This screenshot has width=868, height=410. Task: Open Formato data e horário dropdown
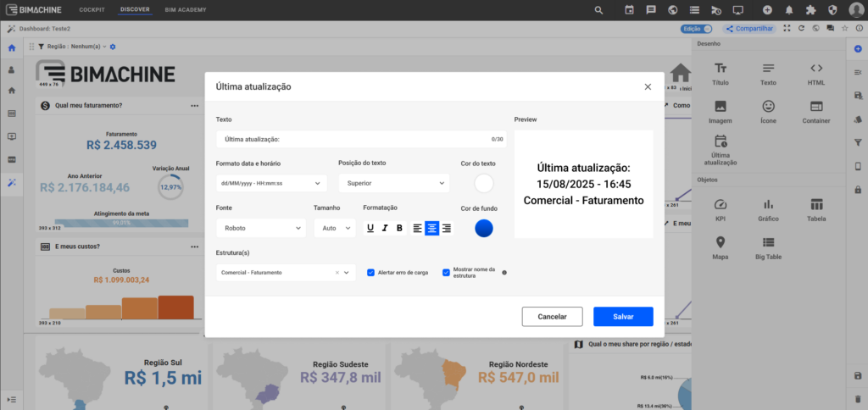(x=271, y=183)
